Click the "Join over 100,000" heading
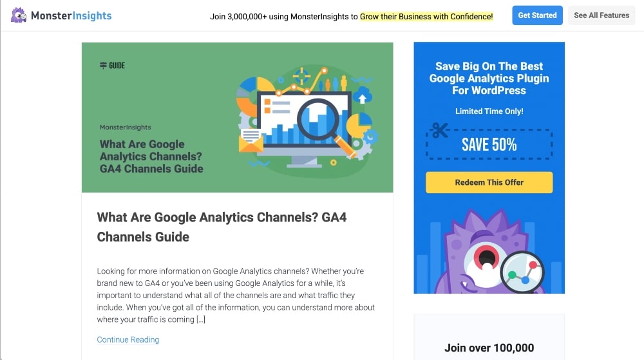The height and width of the screenshot is (360, 644). [489, 348]
